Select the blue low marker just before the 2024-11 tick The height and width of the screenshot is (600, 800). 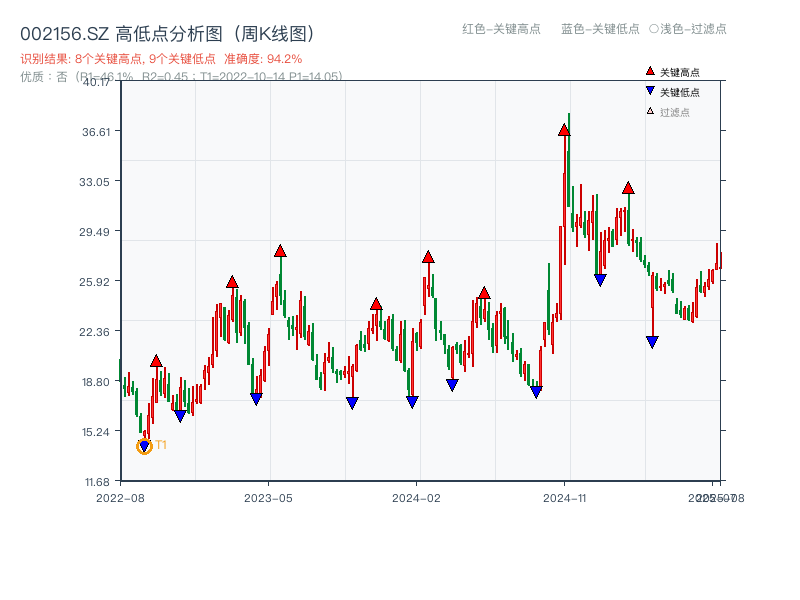[x=536, y=392]
